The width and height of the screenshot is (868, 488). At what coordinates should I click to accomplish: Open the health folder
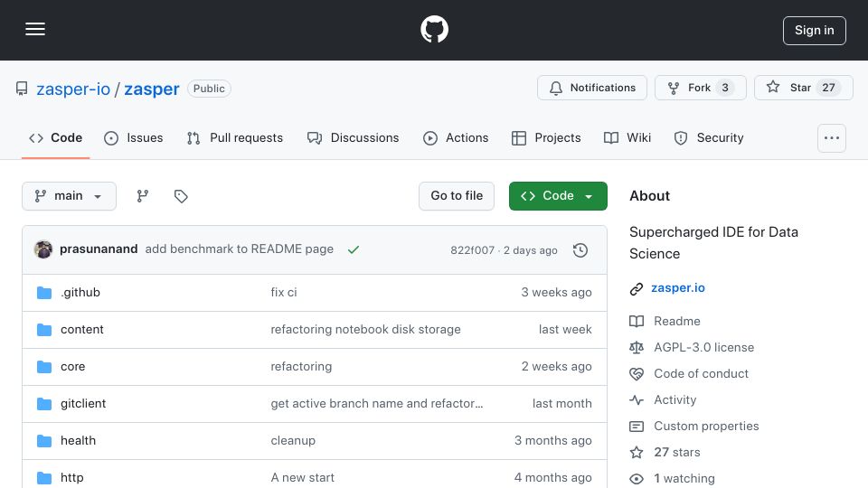[x=78, y=440]
